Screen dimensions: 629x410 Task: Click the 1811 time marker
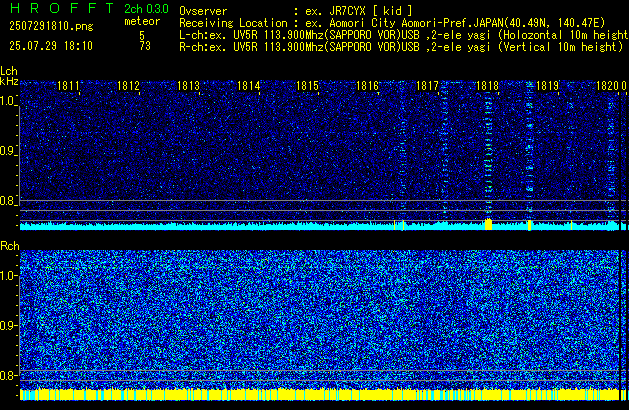pos(68,86)
